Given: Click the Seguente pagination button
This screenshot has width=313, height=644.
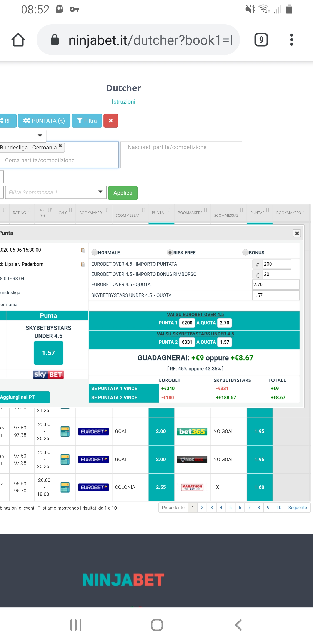Looking at the screenshot, I should click(x=298, y=508).
